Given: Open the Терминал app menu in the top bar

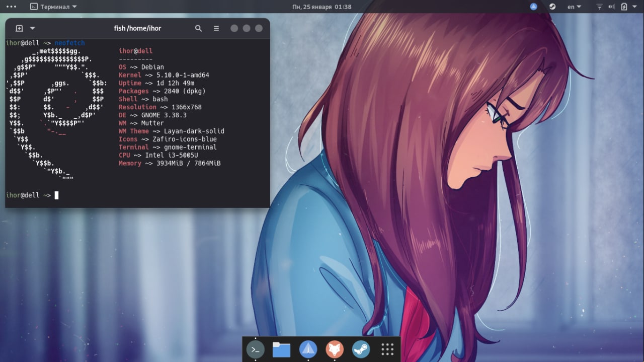Looking at the screenshot, I should pyautogui.click(x=53, y=7).
